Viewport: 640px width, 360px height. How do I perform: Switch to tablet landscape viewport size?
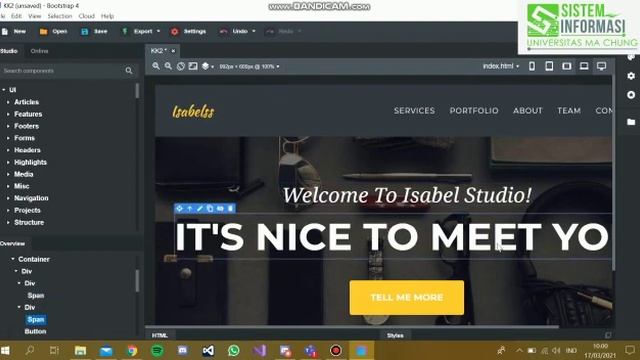pos(567,66)
